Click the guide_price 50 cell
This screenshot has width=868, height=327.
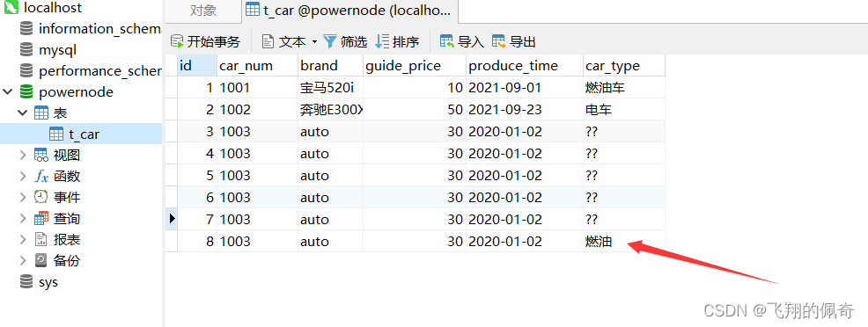[x=415, y=109]
